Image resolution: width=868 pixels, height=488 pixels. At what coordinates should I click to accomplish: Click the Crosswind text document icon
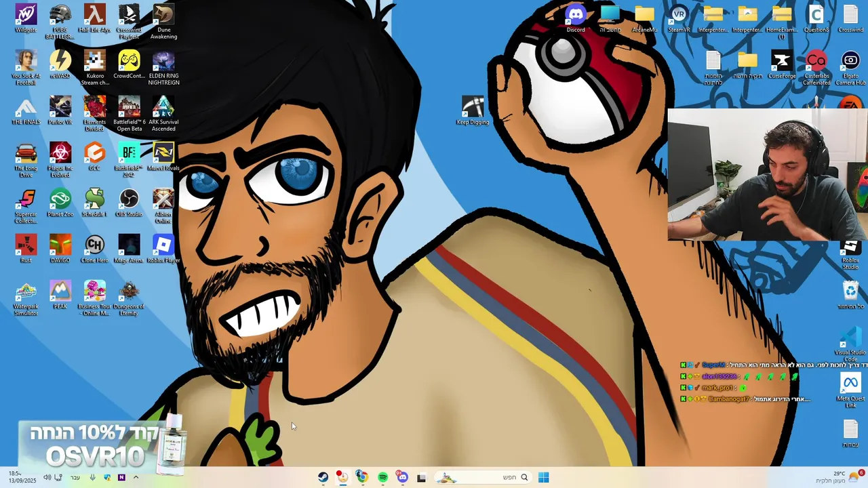coord(850,19)
